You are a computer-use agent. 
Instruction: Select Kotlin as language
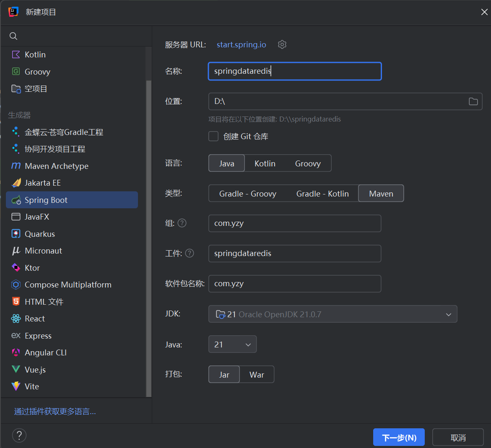[x=265, y=163]
